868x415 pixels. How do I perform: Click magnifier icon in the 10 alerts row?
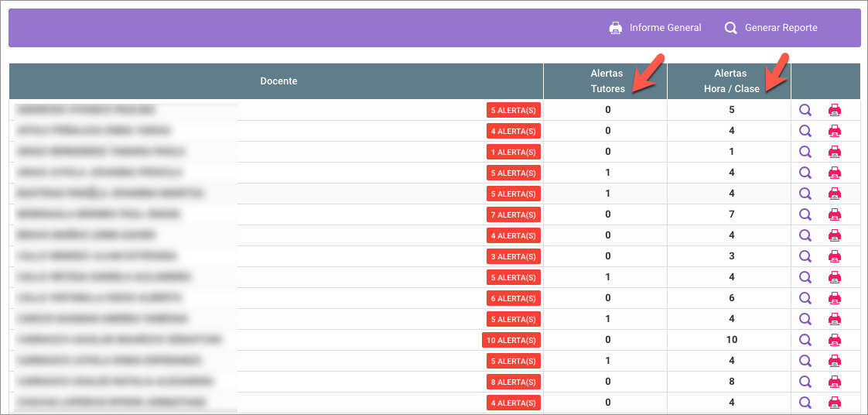(805, 340)
